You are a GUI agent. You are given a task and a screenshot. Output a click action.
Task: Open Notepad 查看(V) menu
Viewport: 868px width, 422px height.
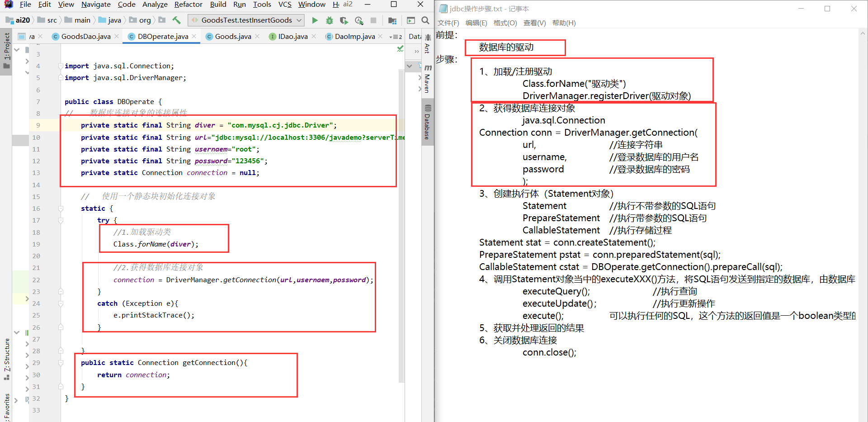pos(535,23)
